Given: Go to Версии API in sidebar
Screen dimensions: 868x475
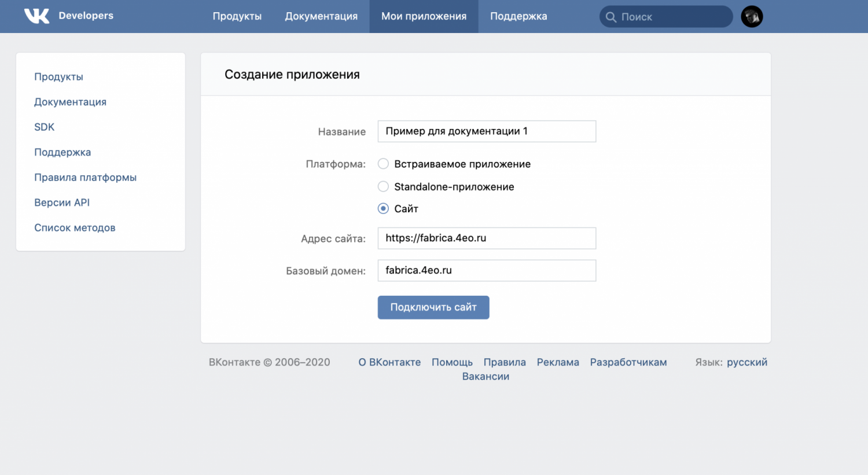Looking at the screenshot, I should point(62,202).
